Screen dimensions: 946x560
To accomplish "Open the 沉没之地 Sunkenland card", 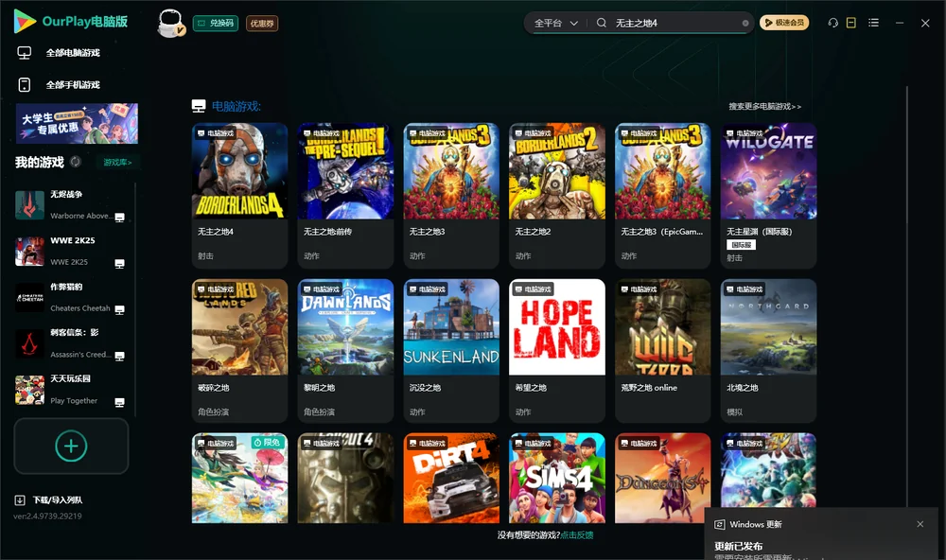I will pyautogui.click(x=451, y=351).
